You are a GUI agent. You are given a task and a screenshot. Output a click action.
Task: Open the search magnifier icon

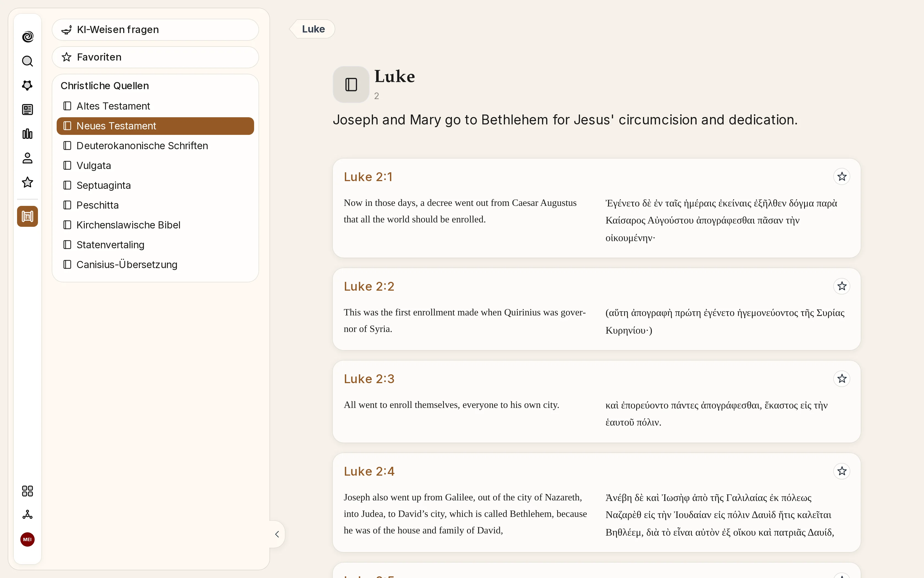click(x=28, y=61)
